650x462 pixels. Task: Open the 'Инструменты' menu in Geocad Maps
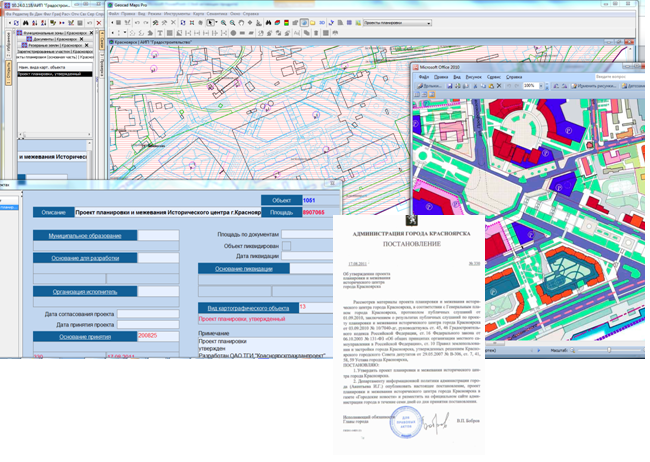click(x=176, y=13)
